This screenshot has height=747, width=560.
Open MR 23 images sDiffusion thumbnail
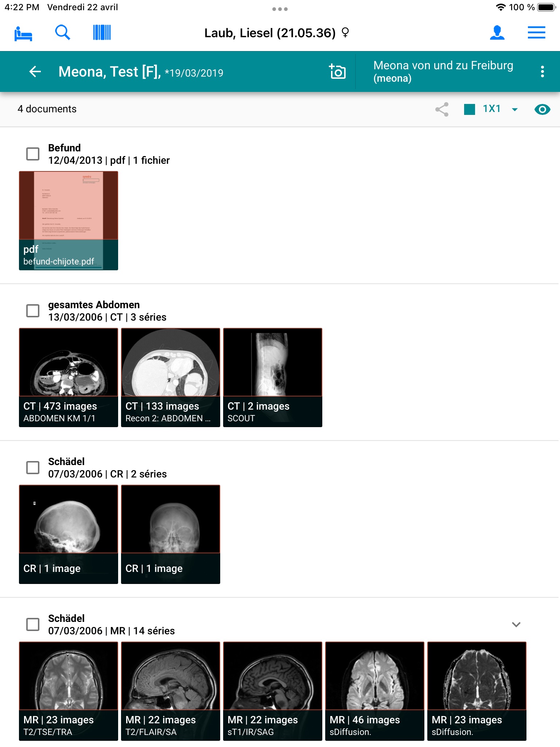[477, 691]
